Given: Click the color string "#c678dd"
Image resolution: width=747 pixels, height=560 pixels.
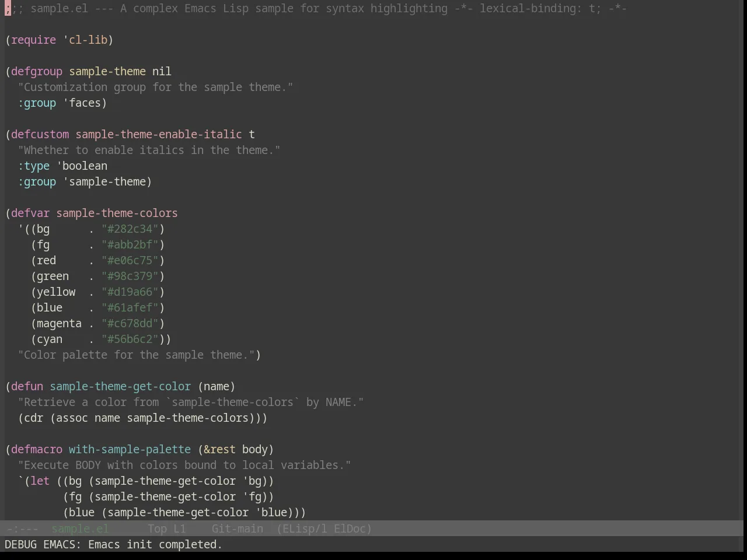Looking at the screenshot, I should tap(130, 323).
